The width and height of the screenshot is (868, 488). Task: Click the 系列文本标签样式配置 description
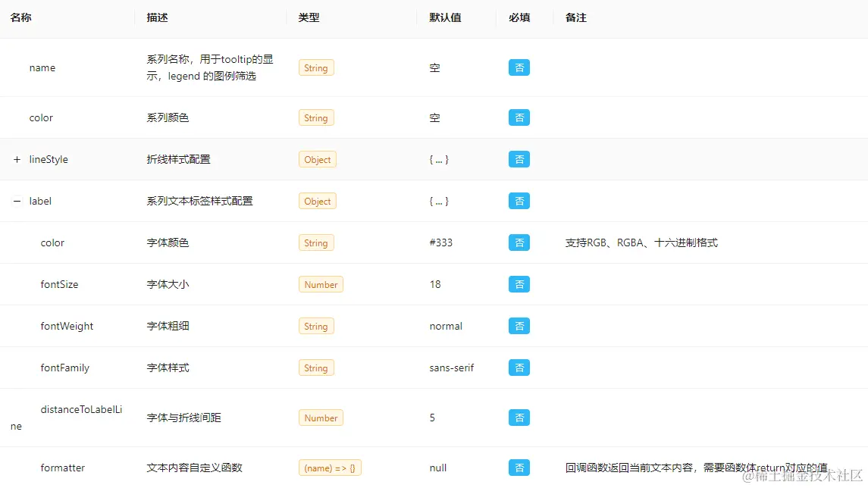tap(199, 202)
